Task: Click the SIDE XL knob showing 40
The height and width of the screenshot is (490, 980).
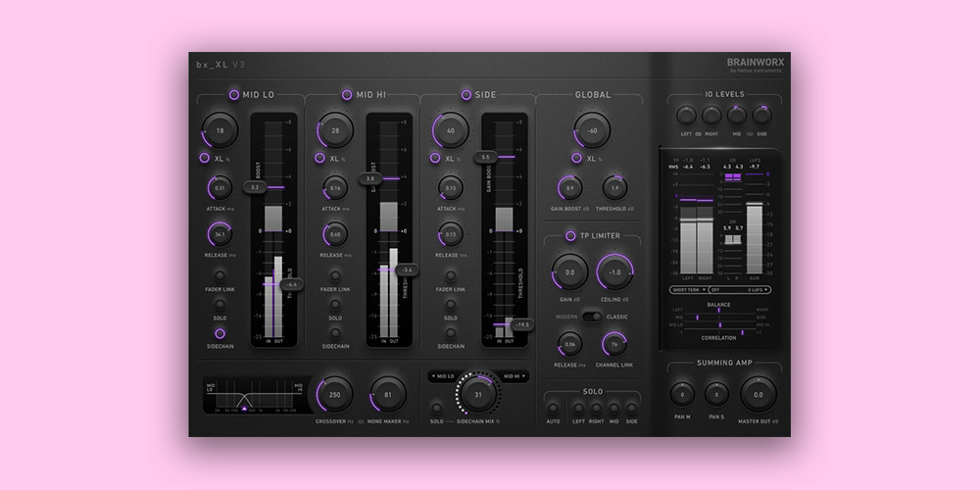Action: (451, 130)
